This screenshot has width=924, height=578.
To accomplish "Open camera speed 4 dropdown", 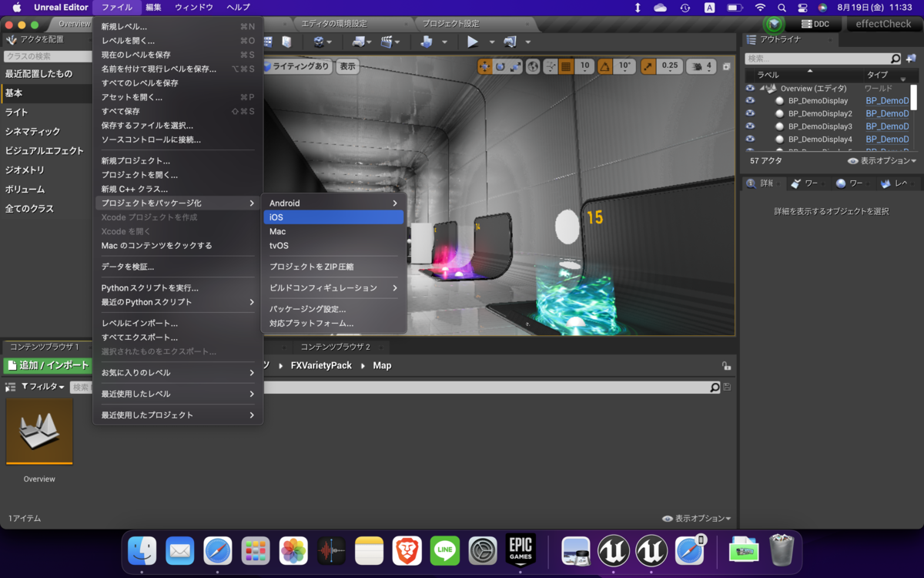I will click(x=702, y=66).
